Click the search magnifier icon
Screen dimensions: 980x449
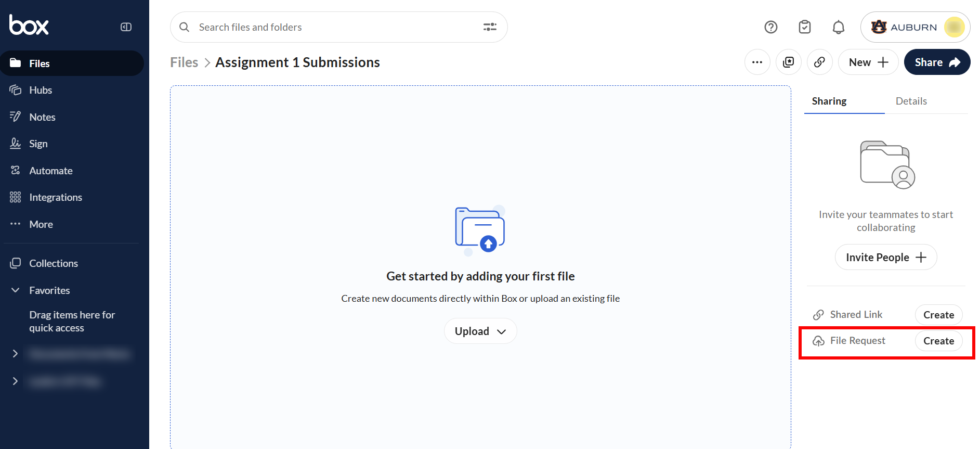pos(184,27)
